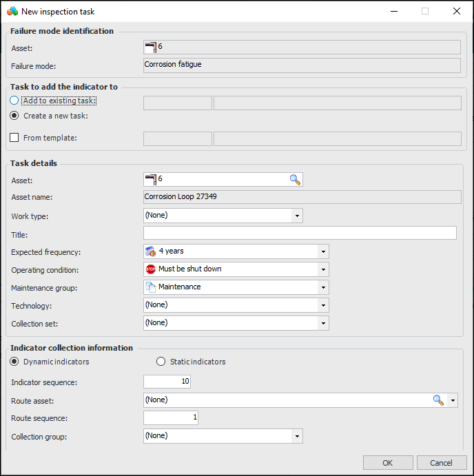Close the New inspection task dialog
This screenshot has width=474, height=476.
pyautogui.click(x=456, y=11)
